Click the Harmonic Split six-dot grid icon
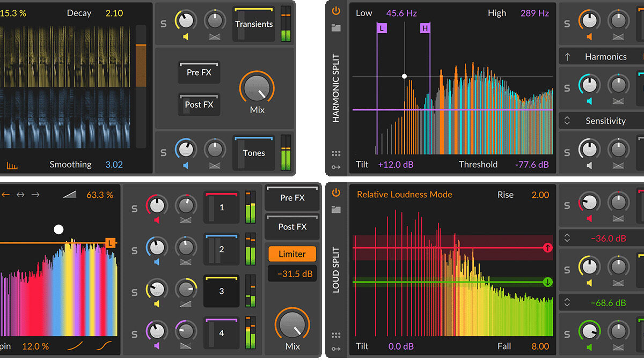The width and height of the screenshot is (644, 363). [x=336, y=154]
